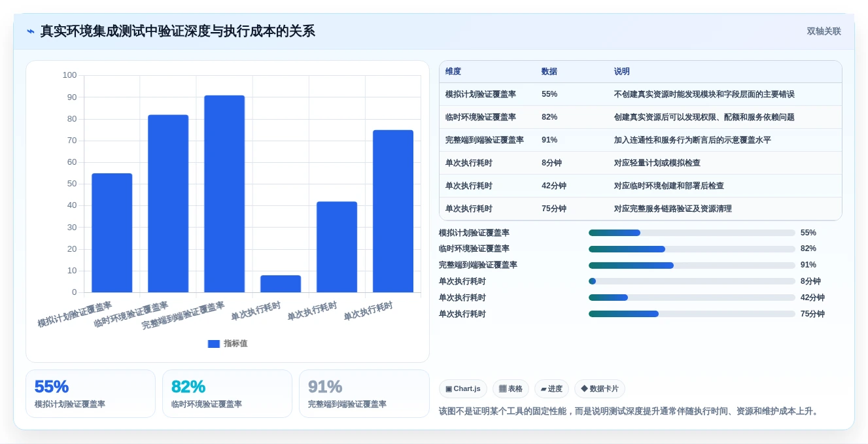Click description 加入连通性和服务行为断言后的示意覆盖水平
Screen dimensions: 868x444
coord(693,140)
